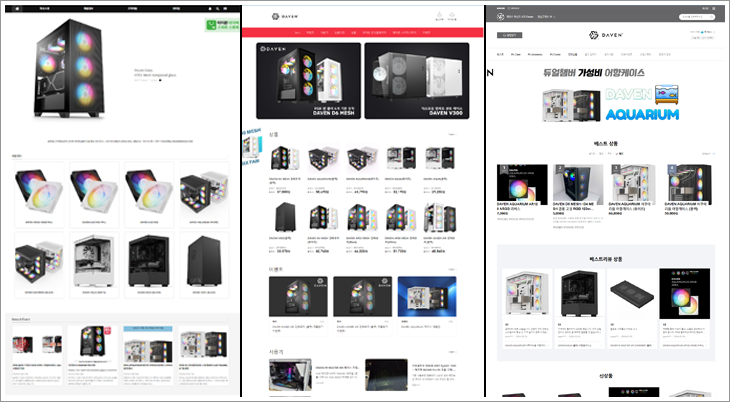Open the user account icon in the left page's black bar

210,8
